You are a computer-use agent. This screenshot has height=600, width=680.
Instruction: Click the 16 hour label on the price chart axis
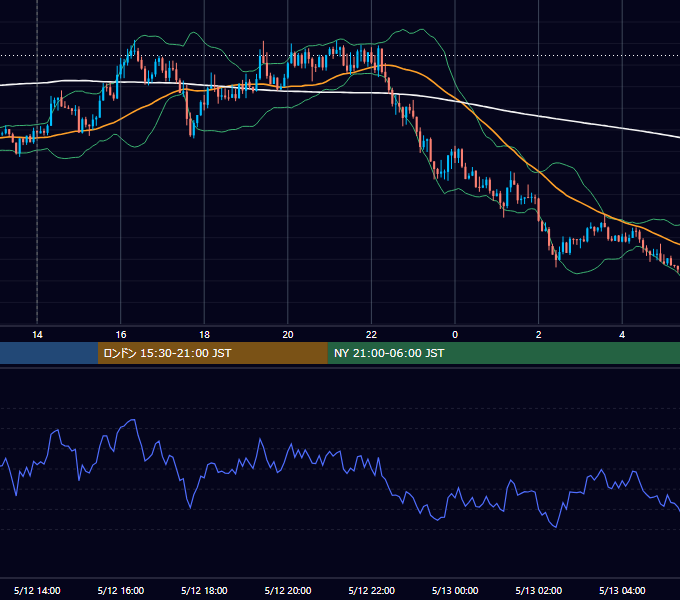121,335
